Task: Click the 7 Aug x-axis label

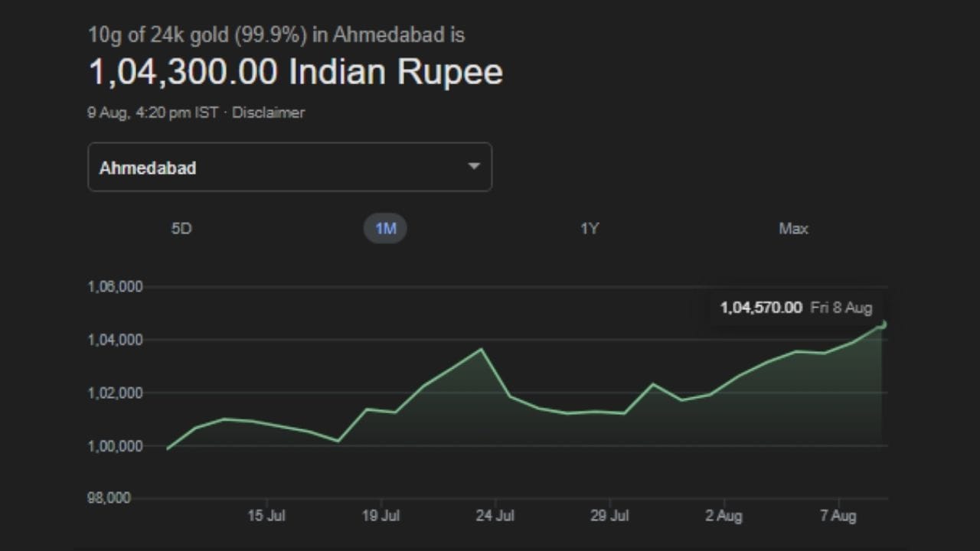Action: [838, 516]
